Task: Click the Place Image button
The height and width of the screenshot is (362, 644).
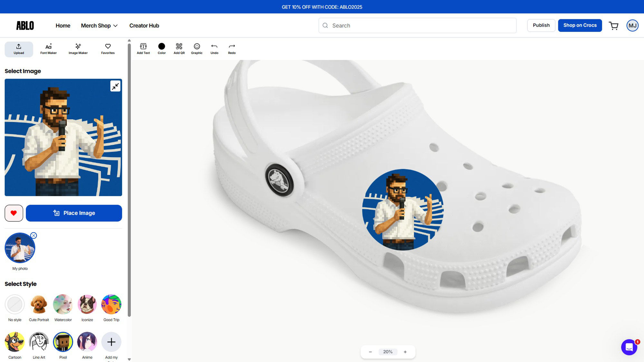Action: click(74, 213)
